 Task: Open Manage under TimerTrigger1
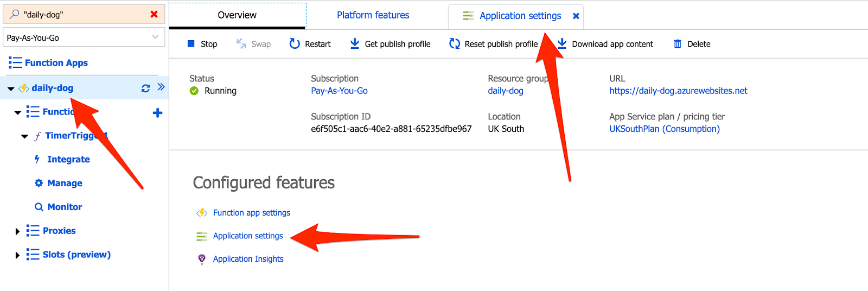(65, 183)
